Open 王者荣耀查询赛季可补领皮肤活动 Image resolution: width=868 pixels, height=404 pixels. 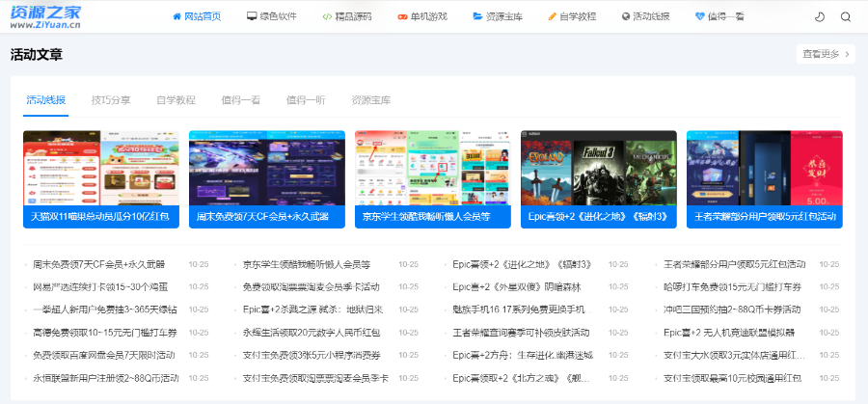521,333
